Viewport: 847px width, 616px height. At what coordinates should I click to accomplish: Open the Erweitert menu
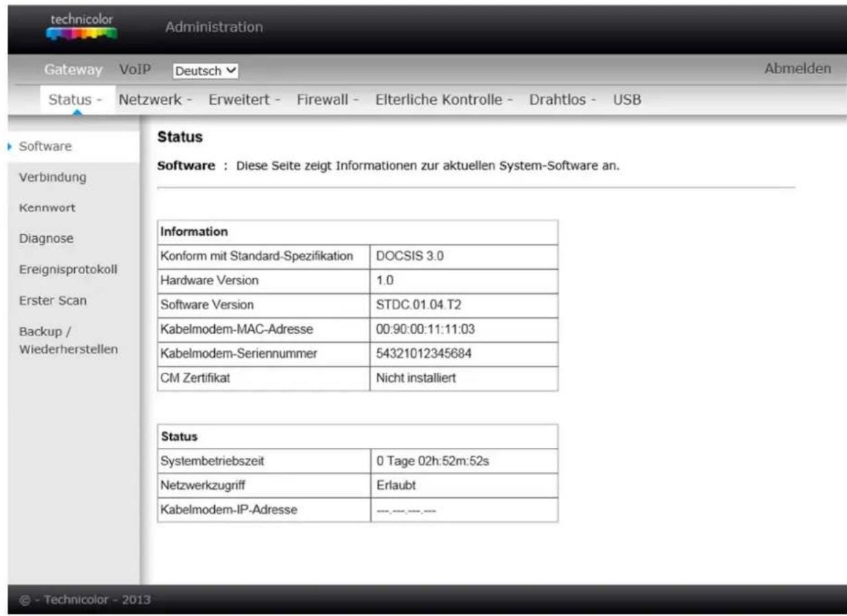(245, 99)
